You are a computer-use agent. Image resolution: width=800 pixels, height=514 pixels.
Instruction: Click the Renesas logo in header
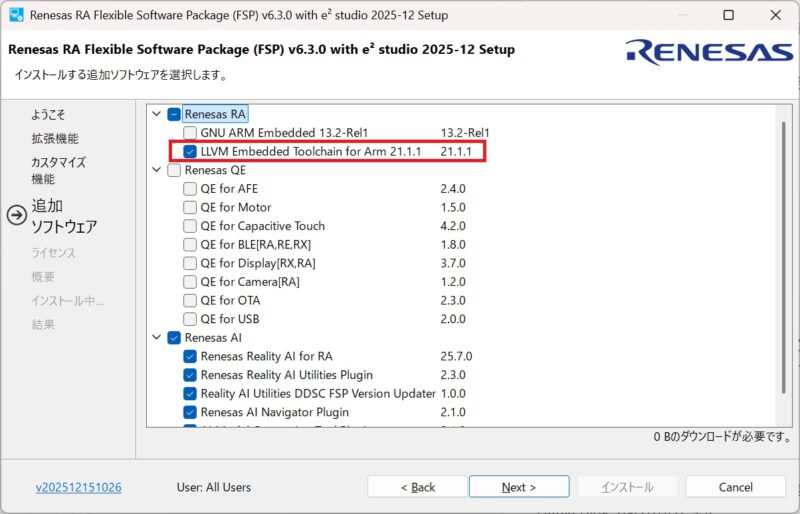[709, 52]
